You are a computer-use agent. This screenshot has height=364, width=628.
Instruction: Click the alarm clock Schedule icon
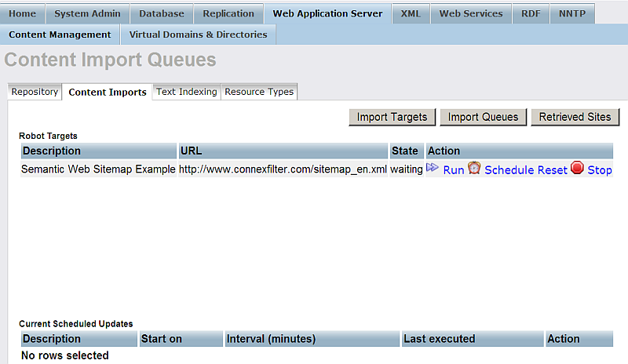474,168
